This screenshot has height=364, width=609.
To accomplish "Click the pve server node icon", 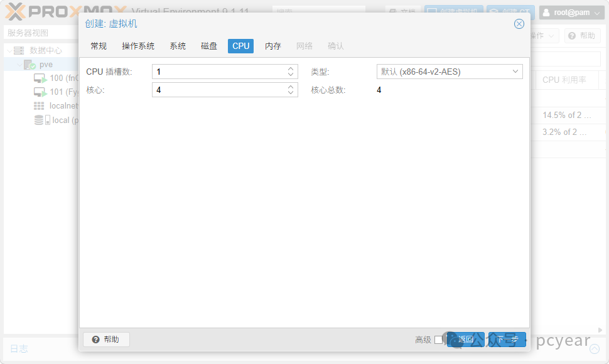I will coord(30,65).
